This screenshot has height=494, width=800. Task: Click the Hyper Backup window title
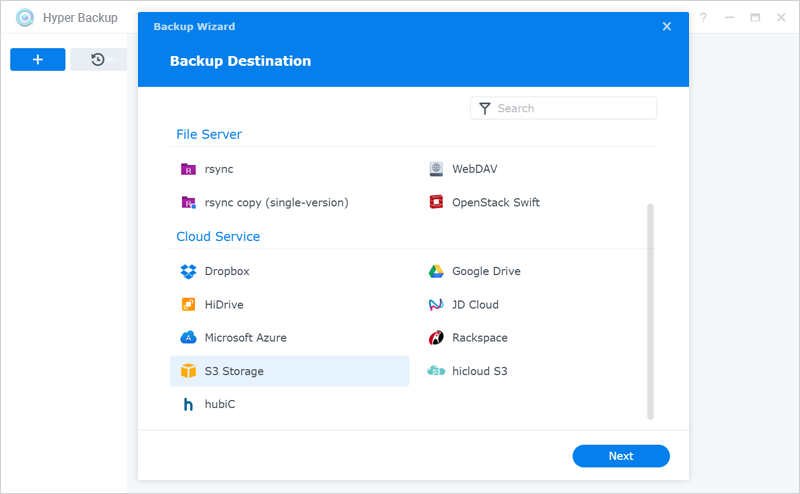(80, 18)
